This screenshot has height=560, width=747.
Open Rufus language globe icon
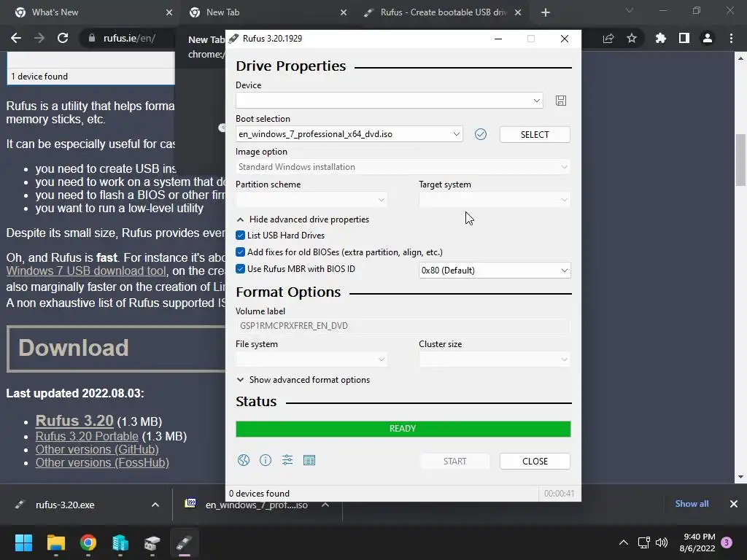tap(244, 460)
